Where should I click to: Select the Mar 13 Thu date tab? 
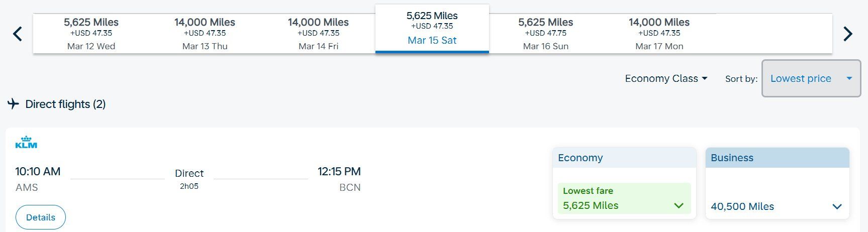click(x=205, y=34)
